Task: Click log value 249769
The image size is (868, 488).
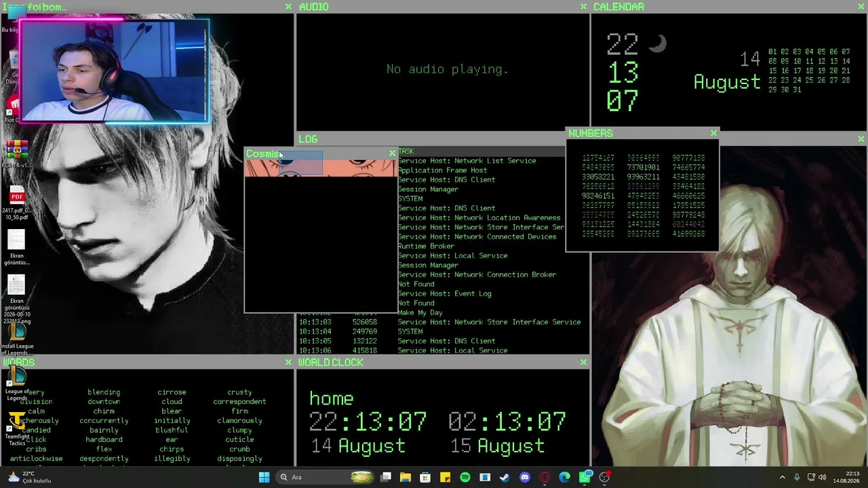Action: 365,331
